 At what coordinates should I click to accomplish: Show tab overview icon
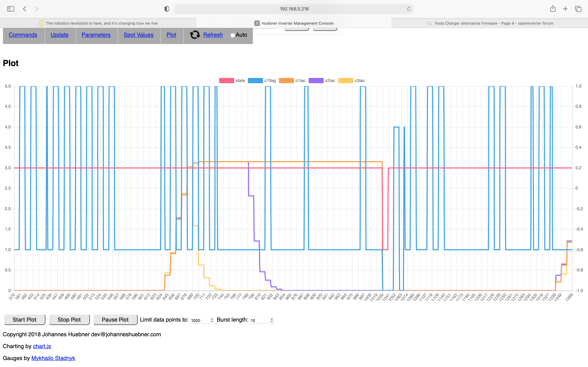click(578, 9)
